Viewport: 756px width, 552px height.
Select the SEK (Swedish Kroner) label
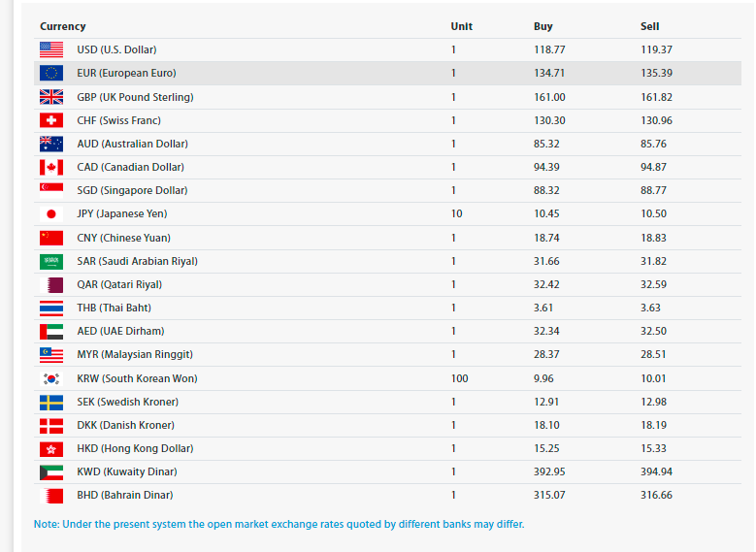[x=127, y=402]
